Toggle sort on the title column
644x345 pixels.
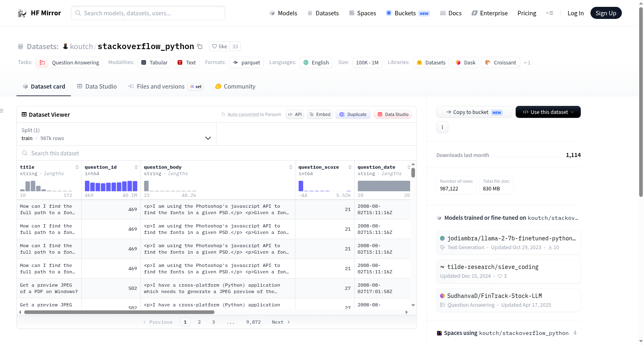(x=77, y=167)
